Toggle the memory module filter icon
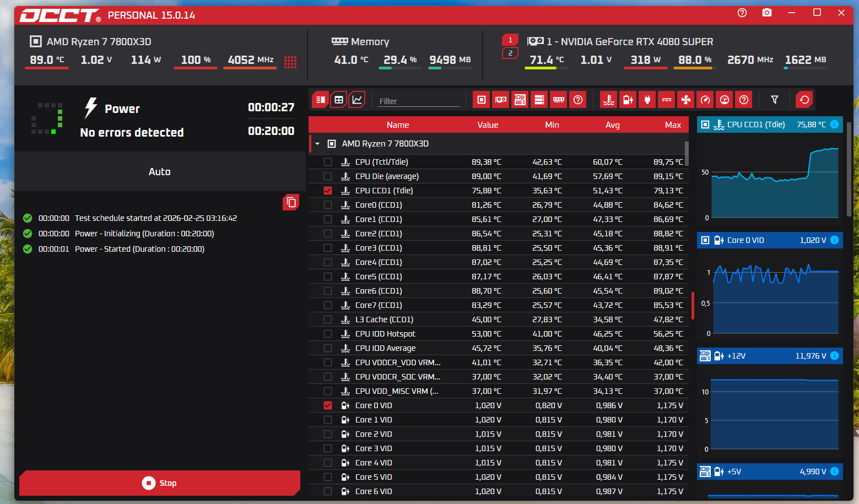 [559, 100]
